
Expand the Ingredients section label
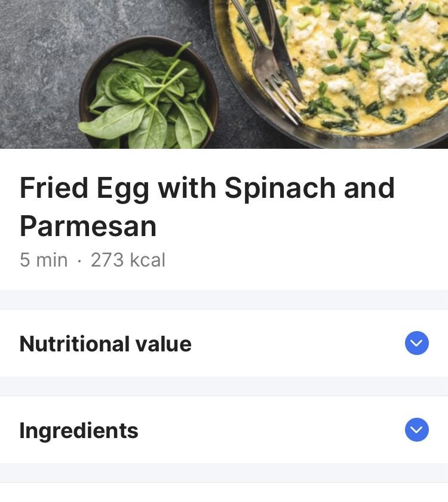79,431
